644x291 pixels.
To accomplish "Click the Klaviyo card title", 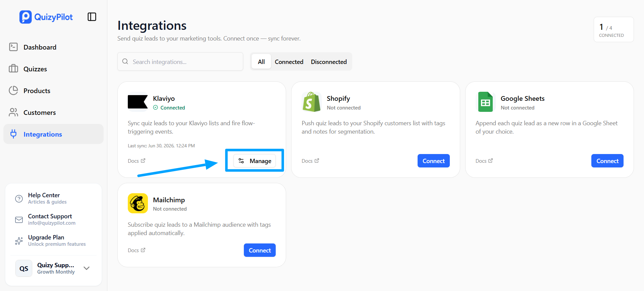I will (164, 98).
